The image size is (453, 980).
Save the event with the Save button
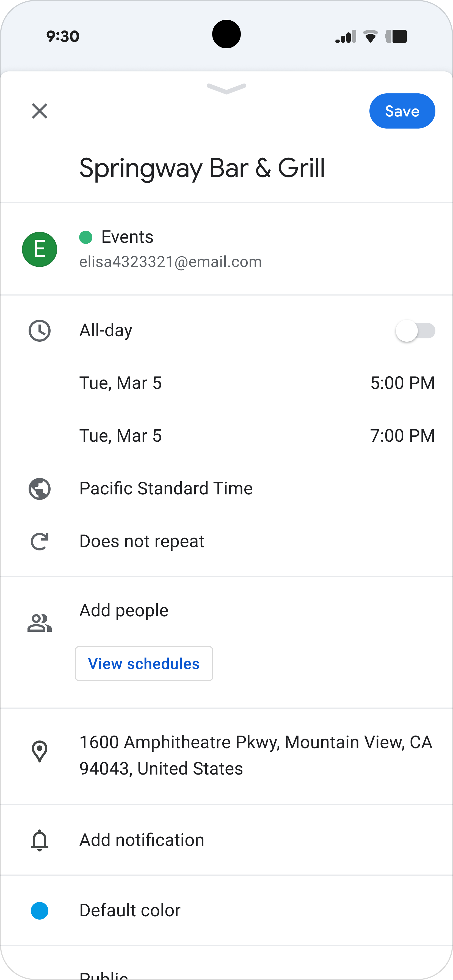click(x=402, y=111)
